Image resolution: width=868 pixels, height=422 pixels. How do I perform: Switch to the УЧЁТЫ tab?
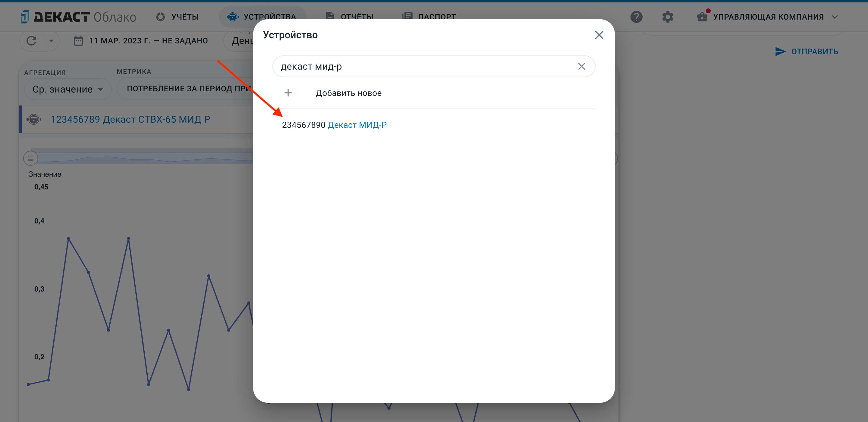[x=178, y=17]
